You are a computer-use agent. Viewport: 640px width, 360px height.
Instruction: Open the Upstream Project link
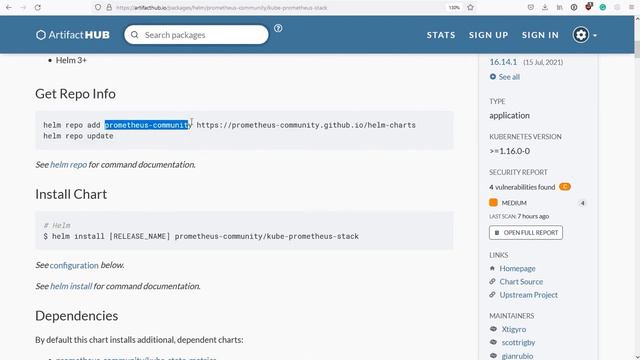click(x=529, y=295)
